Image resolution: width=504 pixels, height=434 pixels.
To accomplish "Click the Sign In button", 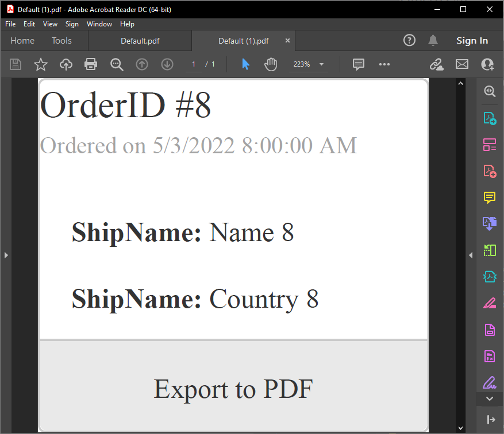I will click(x=472, y=41).
